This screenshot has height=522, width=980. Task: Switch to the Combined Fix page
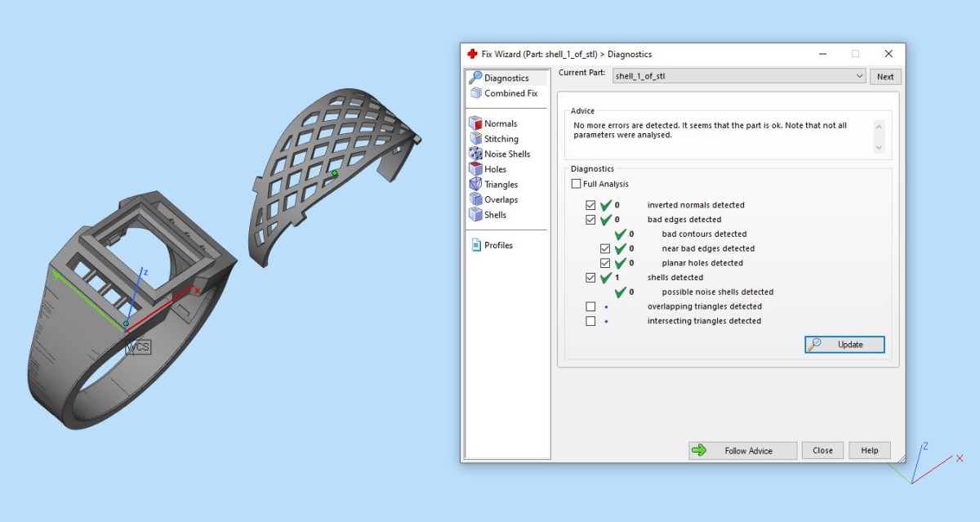[x=503, y=93]
